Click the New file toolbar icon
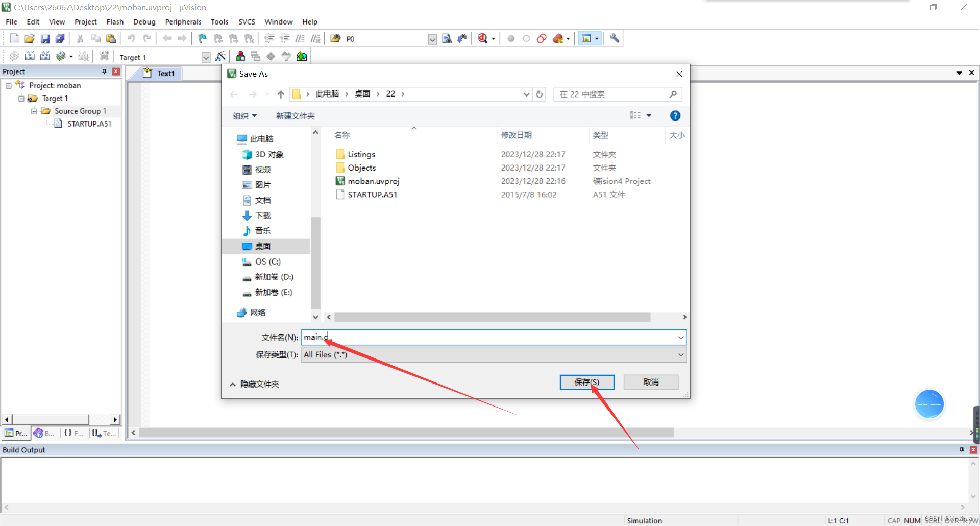Image resolution: width=980 pixels, height=526 pixels. click(14, 38)
